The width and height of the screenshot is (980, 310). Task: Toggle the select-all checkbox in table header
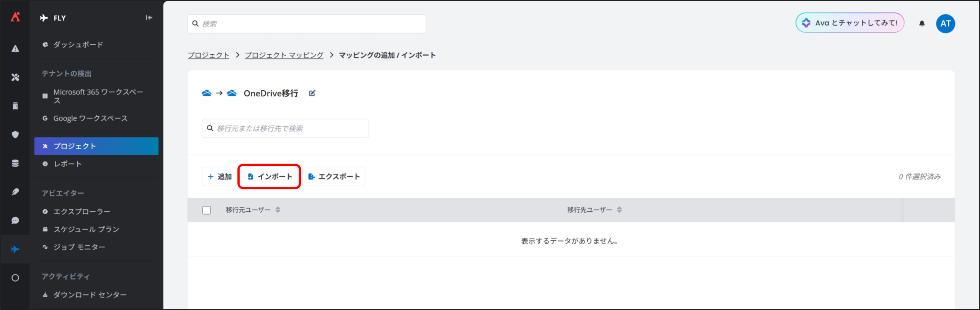(207, 210)
